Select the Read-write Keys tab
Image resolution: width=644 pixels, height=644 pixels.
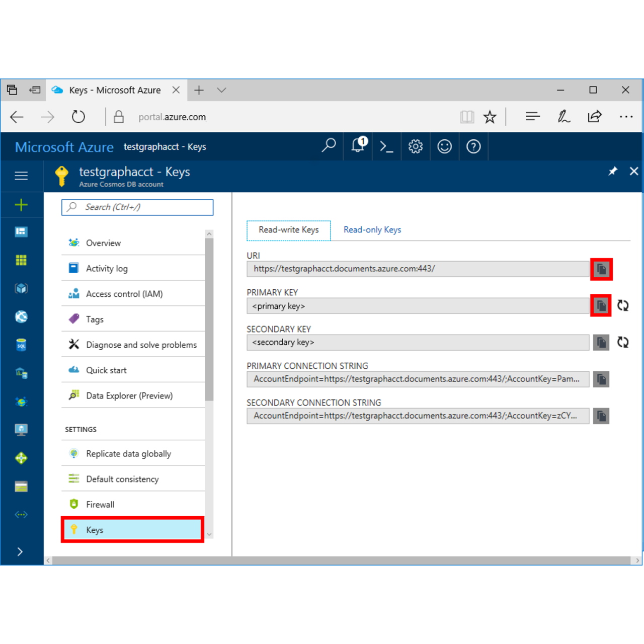click(288, 230)
